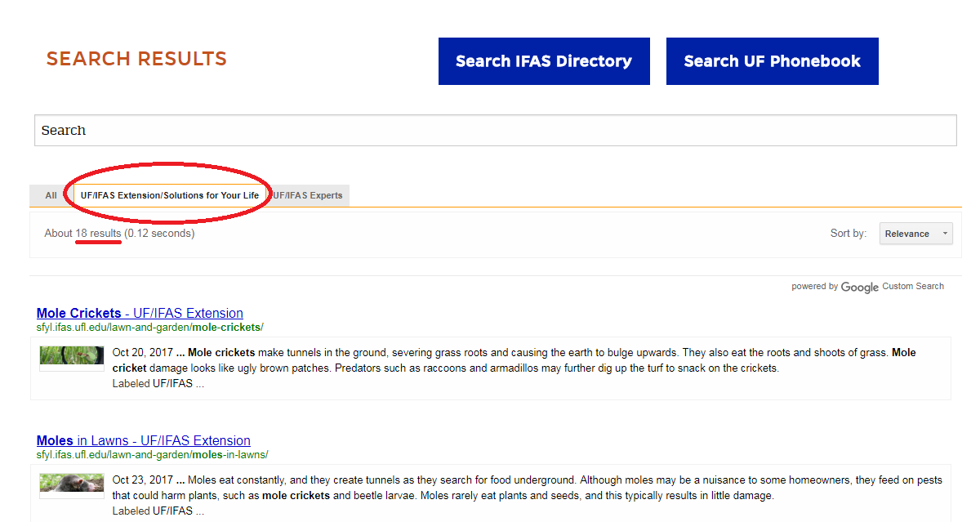Click the mole-crickets result URL

tap(150, 328)
